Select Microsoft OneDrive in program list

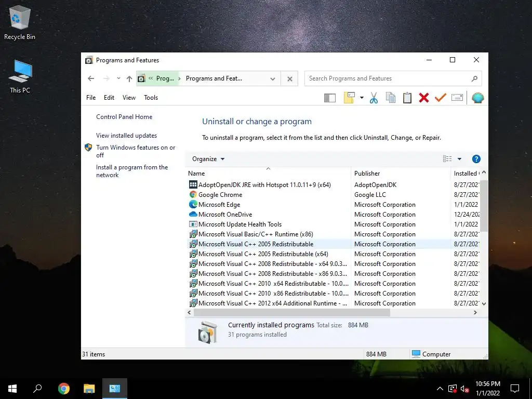coord(225,215)
